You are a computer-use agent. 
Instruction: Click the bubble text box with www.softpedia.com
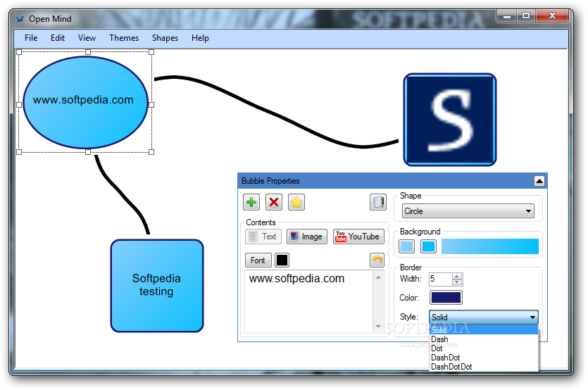[x=308, y=301]
